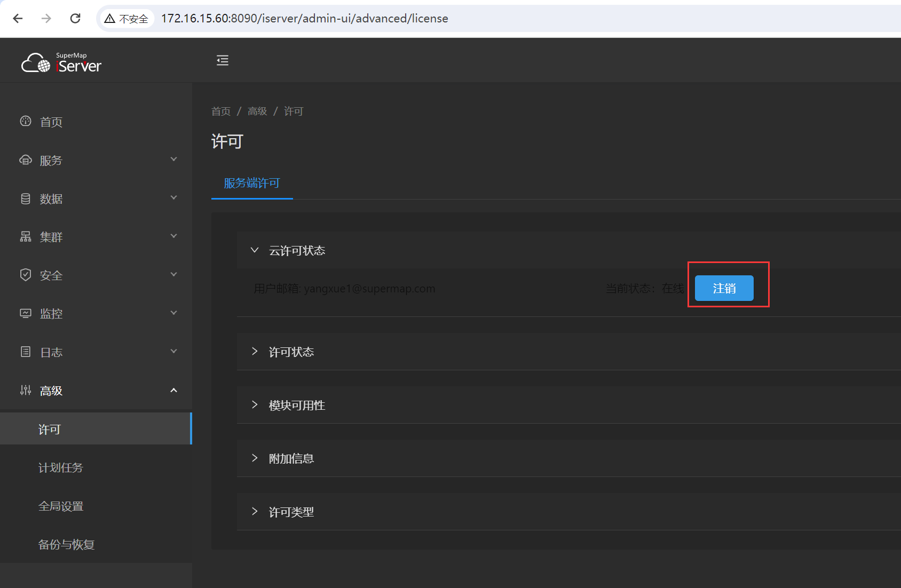
Task: Collapse the sidebar with menu-fold icon
Action: tap(223, 60)
